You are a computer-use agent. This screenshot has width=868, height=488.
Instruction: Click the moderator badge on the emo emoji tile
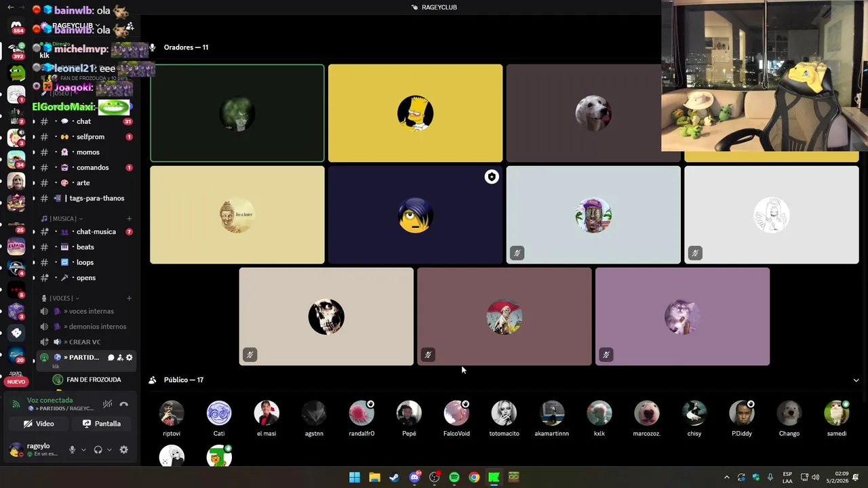coord(492,177)
